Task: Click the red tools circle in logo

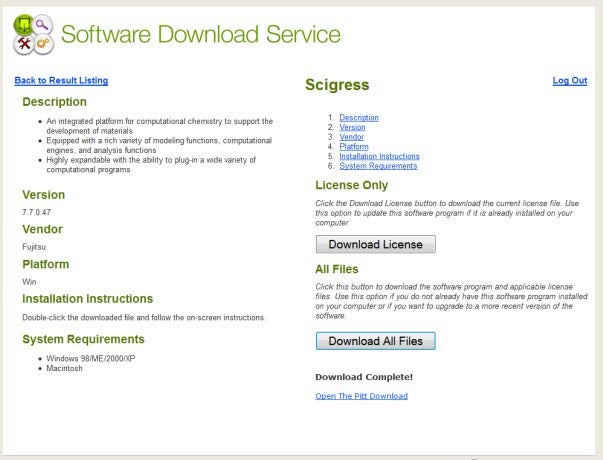Action: click(24, 43)
